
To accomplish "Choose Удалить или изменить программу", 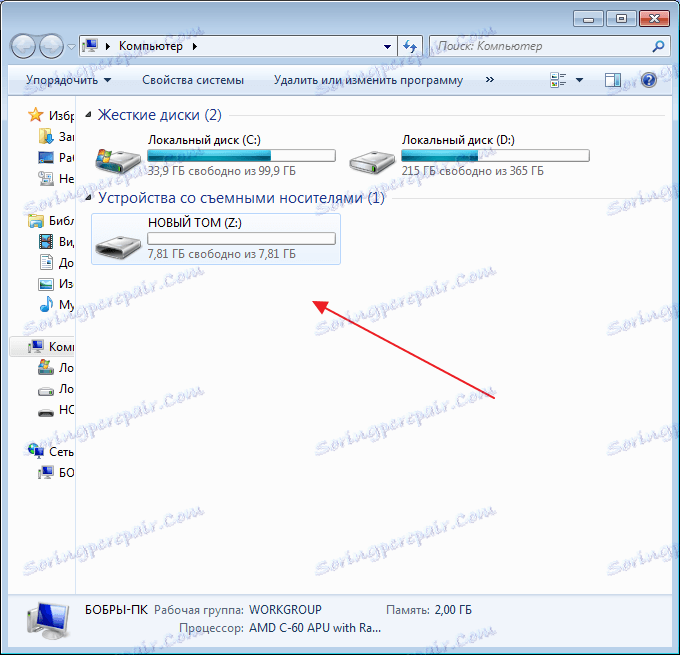I will pos(368,80).
